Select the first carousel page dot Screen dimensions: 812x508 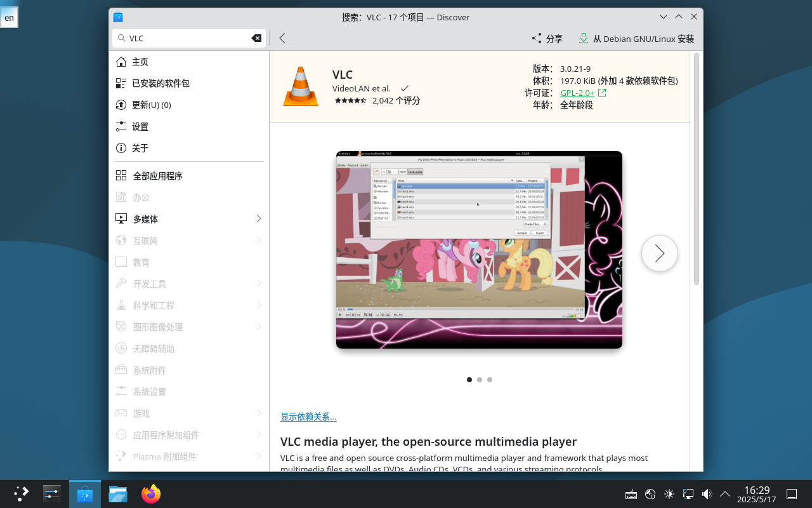click(x=469, y=380)
